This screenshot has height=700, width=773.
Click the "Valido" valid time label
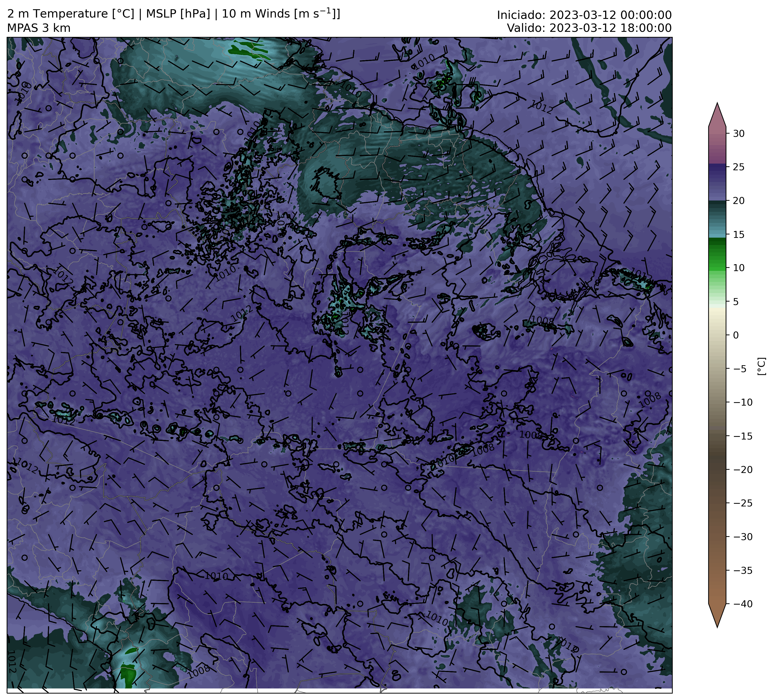click(589, 28)
